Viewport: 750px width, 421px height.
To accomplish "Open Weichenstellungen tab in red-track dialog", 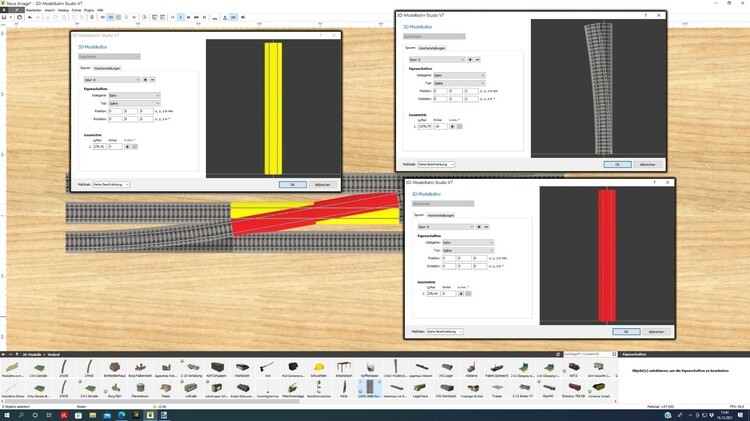I will coord(441,215).
